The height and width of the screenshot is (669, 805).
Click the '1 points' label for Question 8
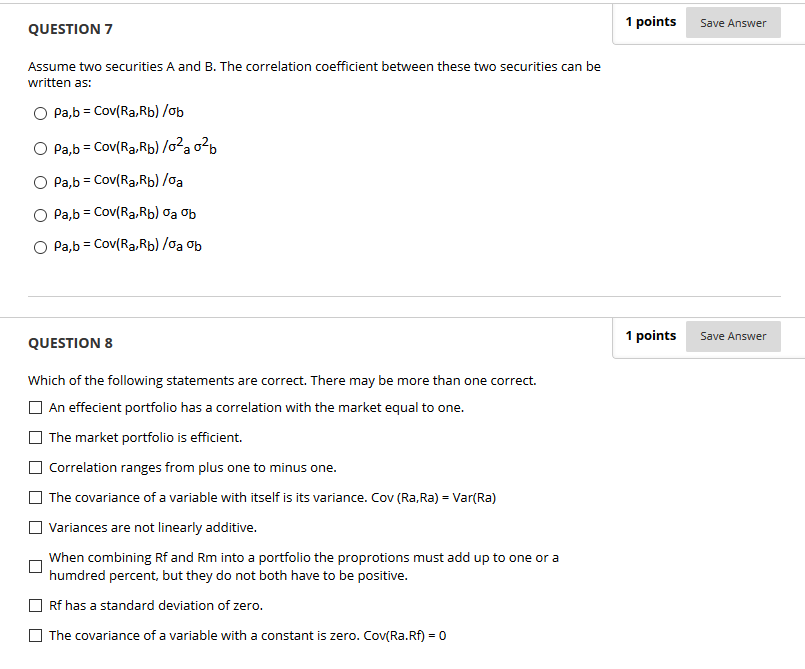click(650, 335)
